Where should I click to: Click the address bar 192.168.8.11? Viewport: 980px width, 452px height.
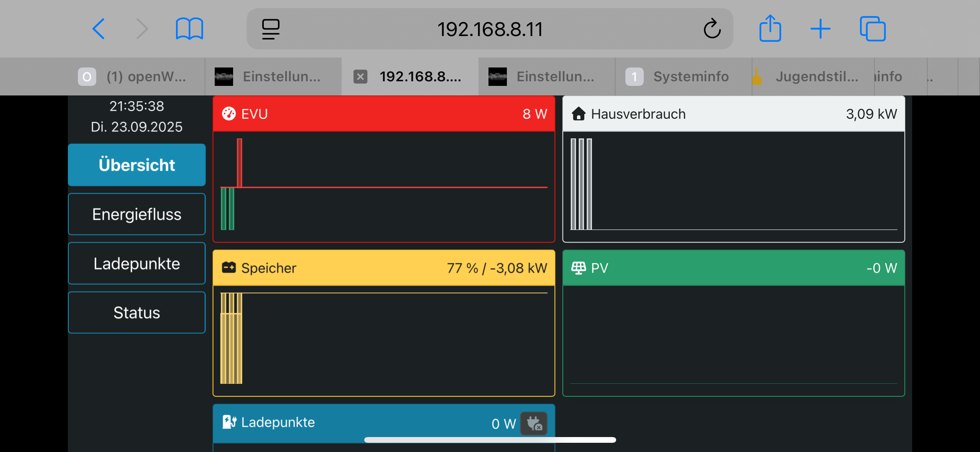click(x=490, y=29)
